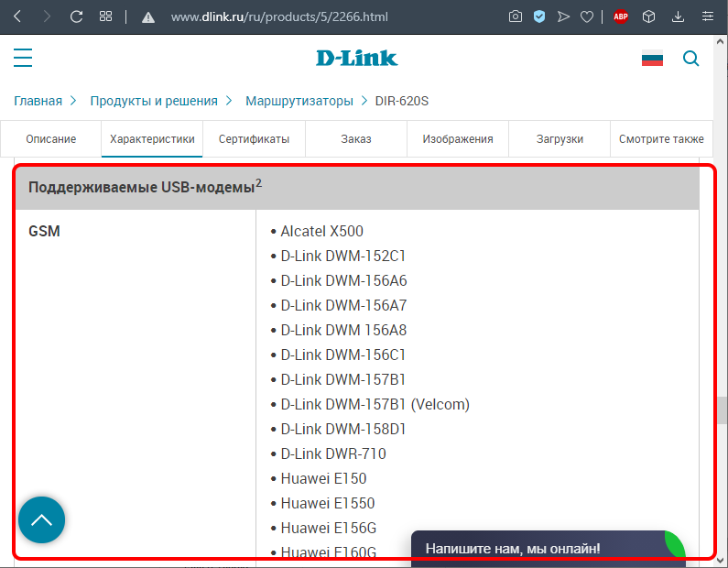728x568 pixels.
Task: Switch to the Характеристики tab
Action: click(x=152, y=139)
